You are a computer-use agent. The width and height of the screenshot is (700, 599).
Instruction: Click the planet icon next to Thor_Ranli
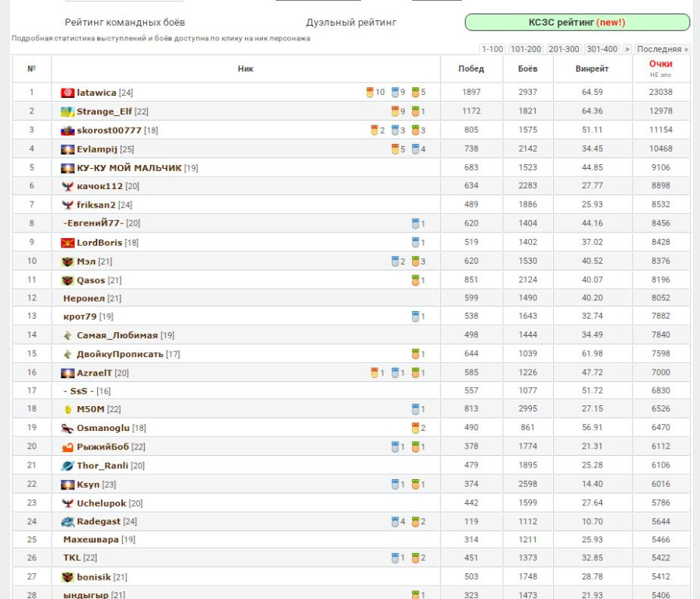[x=68, y=465]
